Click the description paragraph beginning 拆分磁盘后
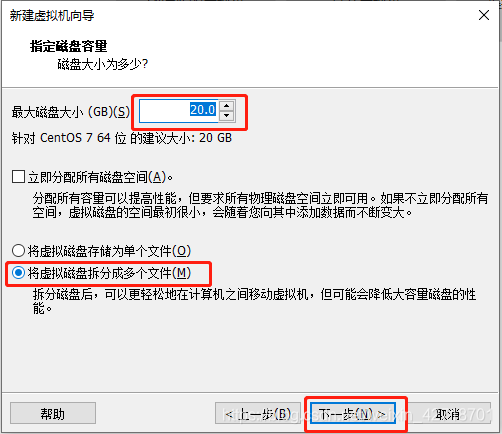 [254, 301]
